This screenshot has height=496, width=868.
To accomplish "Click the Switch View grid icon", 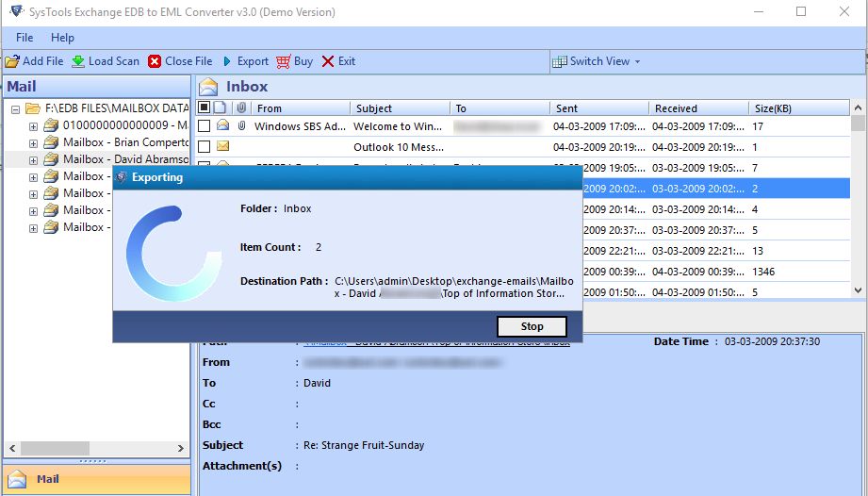I will [x=560, y=61].
